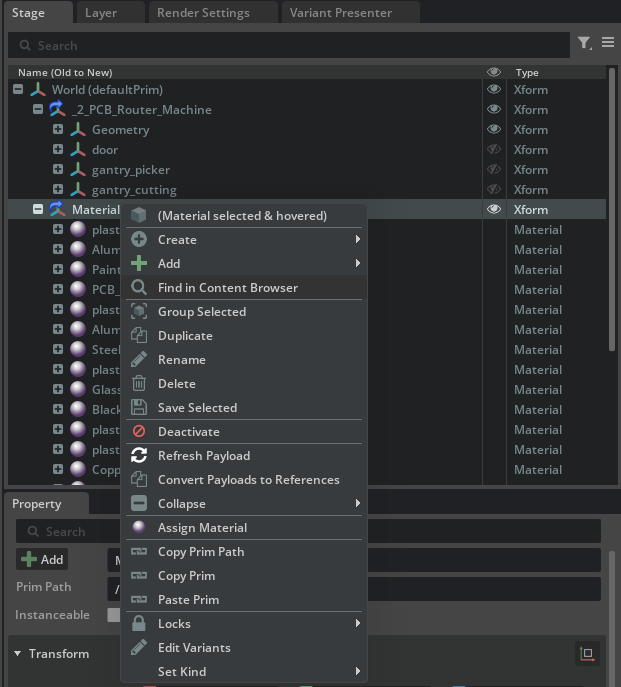
Task: Toggle visibility of the Geometry prim
Action: point(493,130)
